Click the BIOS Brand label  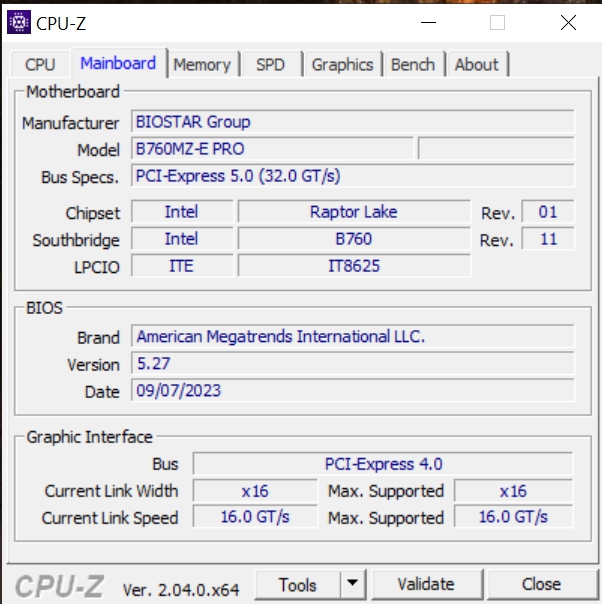[99, 338]
